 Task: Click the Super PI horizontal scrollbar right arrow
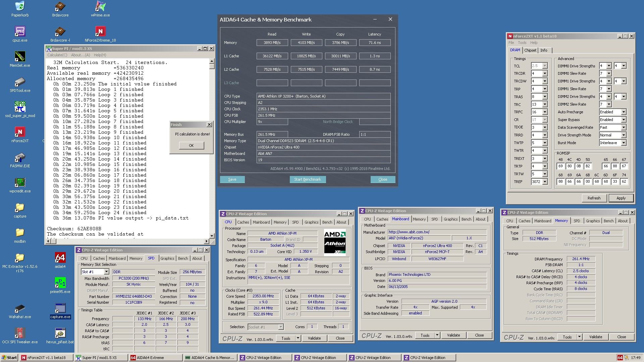pos(206,241)
